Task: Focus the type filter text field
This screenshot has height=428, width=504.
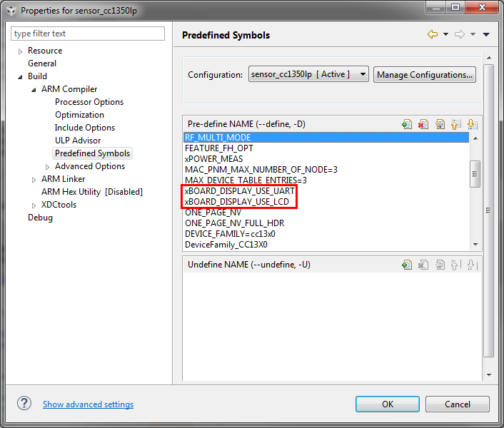Action: (x=88, y=34)
